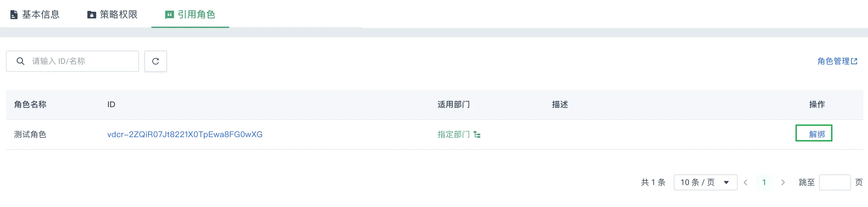Select the 引用角色 tab
868x207 pixels.
(x=190, y=15)
